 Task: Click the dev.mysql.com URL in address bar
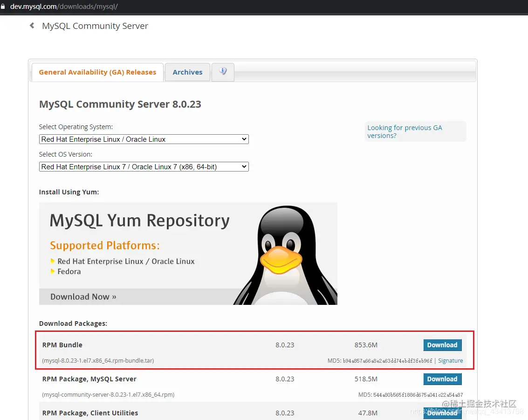coord(64,7)
